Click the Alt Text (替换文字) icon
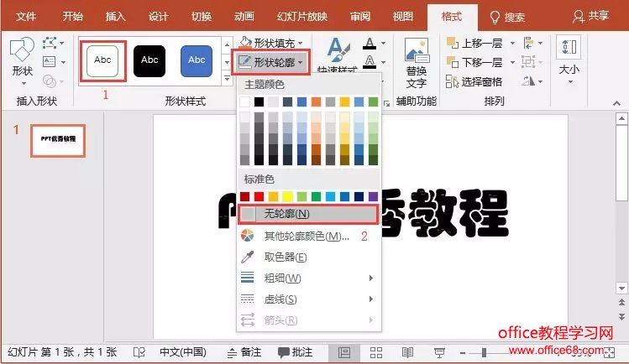The image size is (629, 364). point(416,62)
